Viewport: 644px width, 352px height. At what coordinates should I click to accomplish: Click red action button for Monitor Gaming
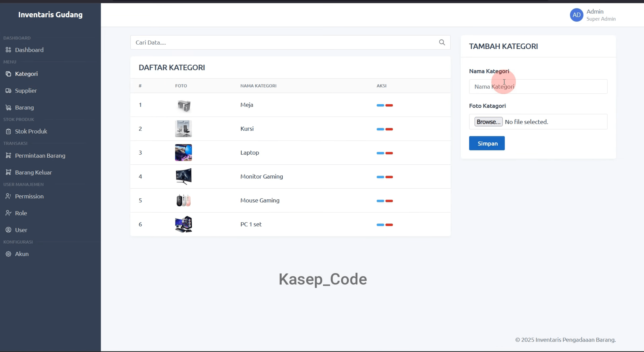[389, 177]
